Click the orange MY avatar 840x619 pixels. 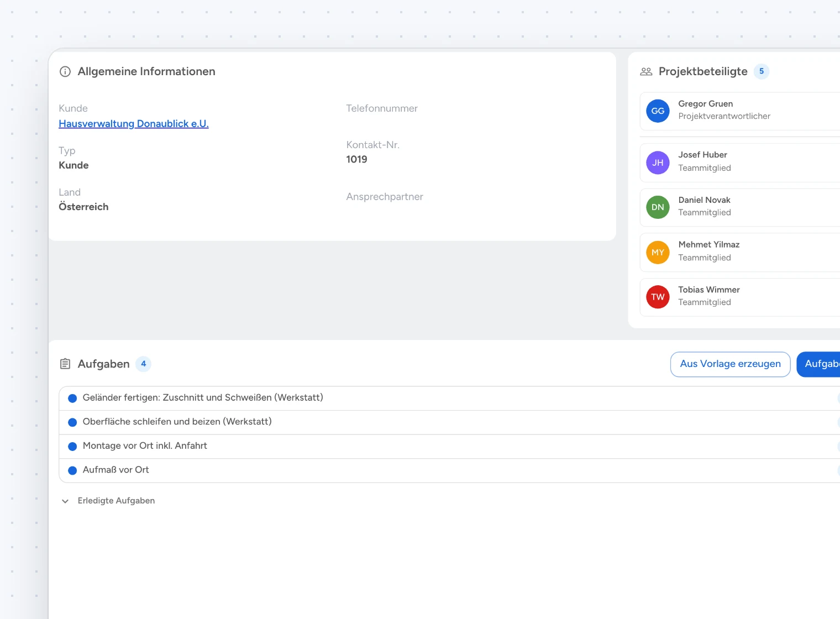point(658,253)
